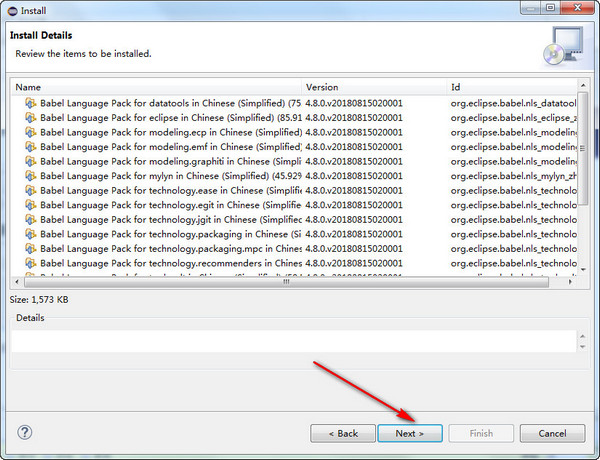Viewport: 600px width, 460px height.
Task: Click the icon of the modeling.ecp language pack
Action: click(x=31, y=132)
